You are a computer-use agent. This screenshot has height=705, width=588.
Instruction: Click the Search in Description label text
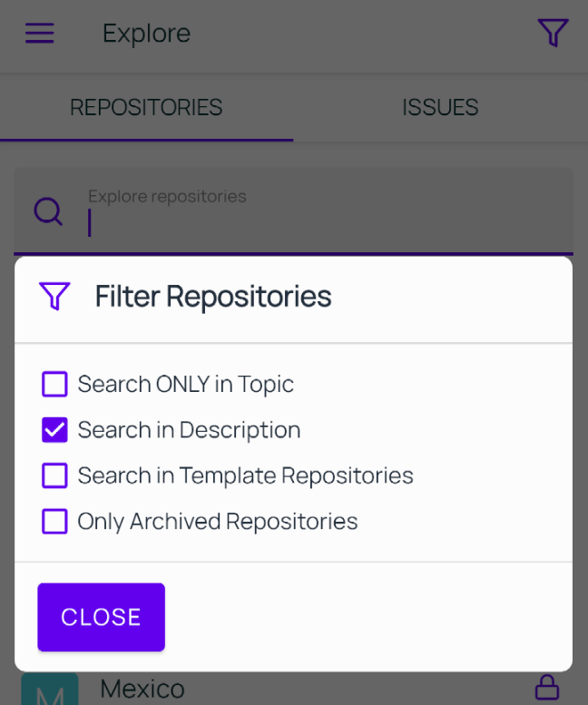(189, 430)
